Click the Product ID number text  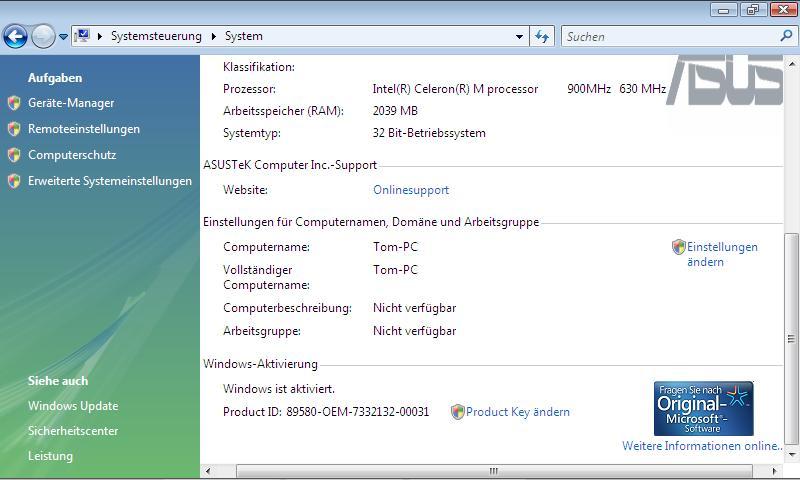point(358,412)
